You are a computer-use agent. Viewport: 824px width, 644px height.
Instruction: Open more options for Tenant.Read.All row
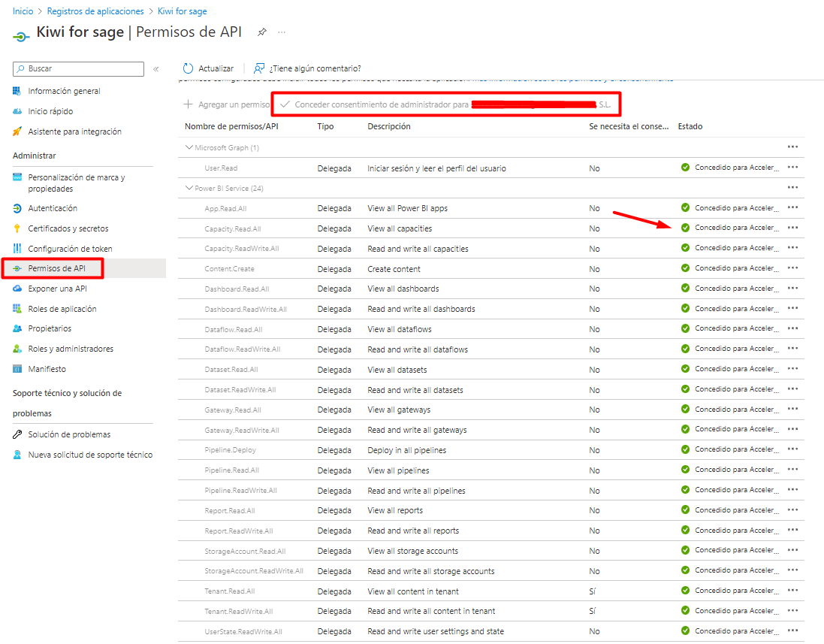pos(792,591)
